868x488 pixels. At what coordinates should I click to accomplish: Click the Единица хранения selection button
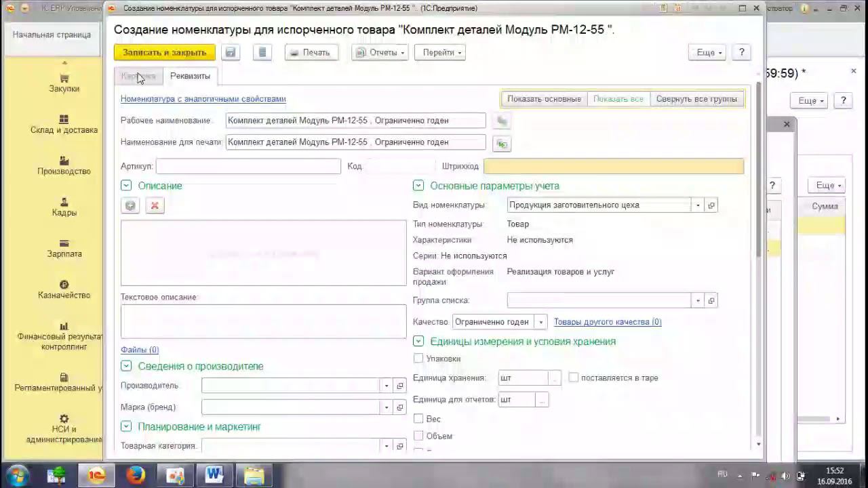pyautogui.click(x=555, y=378)
